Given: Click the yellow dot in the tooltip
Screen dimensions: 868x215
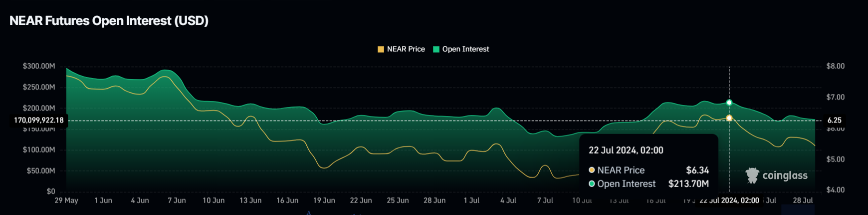Looking at the screenshot, I should [592, 170].
